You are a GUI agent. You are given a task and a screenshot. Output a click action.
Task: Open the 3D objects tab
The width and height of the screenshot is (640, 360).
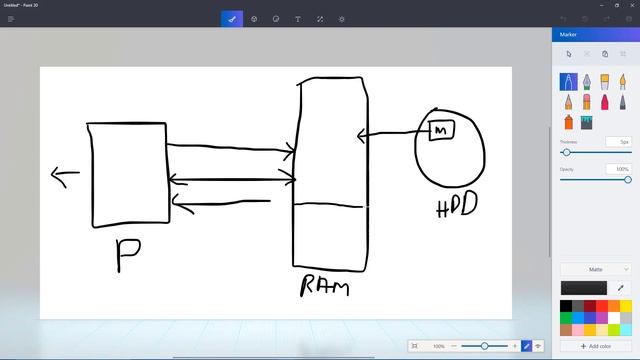254,19
